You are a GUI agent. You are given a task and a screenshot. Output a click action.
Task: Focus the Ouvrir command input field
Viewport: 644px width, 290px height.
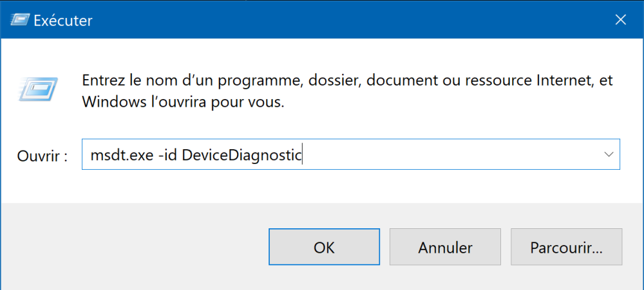pos(451,155)
